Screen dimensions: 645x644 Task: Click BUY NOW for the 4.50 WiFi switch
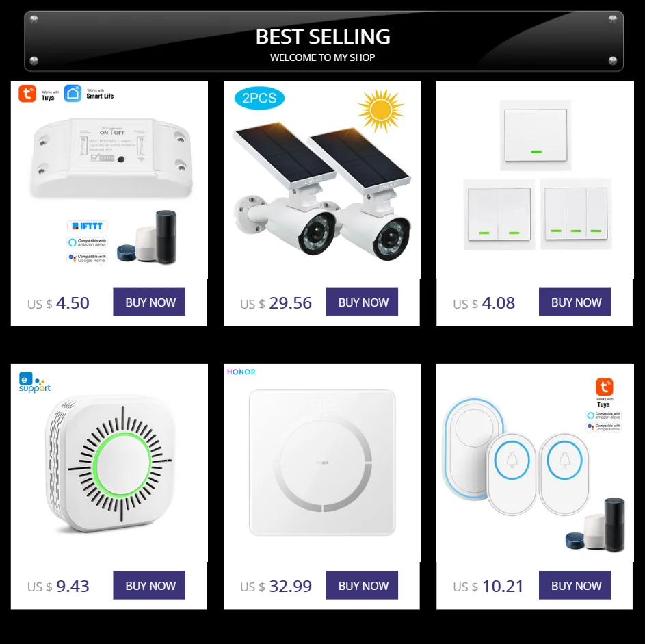coord(149,302)
